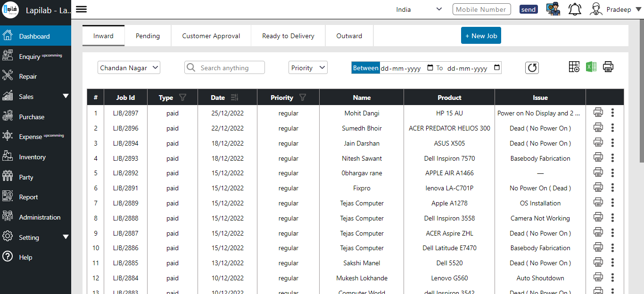This screenshot has width=644, height=294.
Task: Open the notifications bell
Action: click(x=575, y=9)
